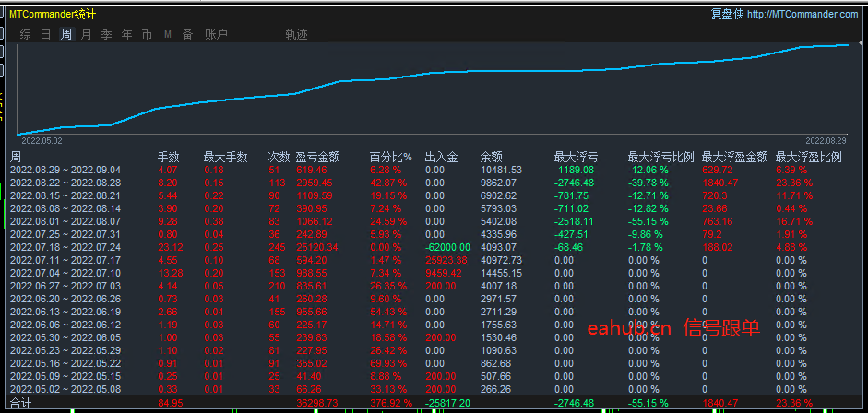Select the 2022.07.18 ~ 2022.07.24 week row
Viewport: 868px width, 413px height.
434,247
